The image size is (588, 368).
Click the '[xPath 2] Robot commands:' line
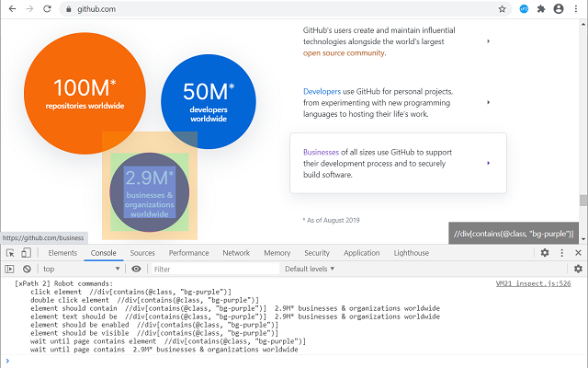tap(63, 283)
